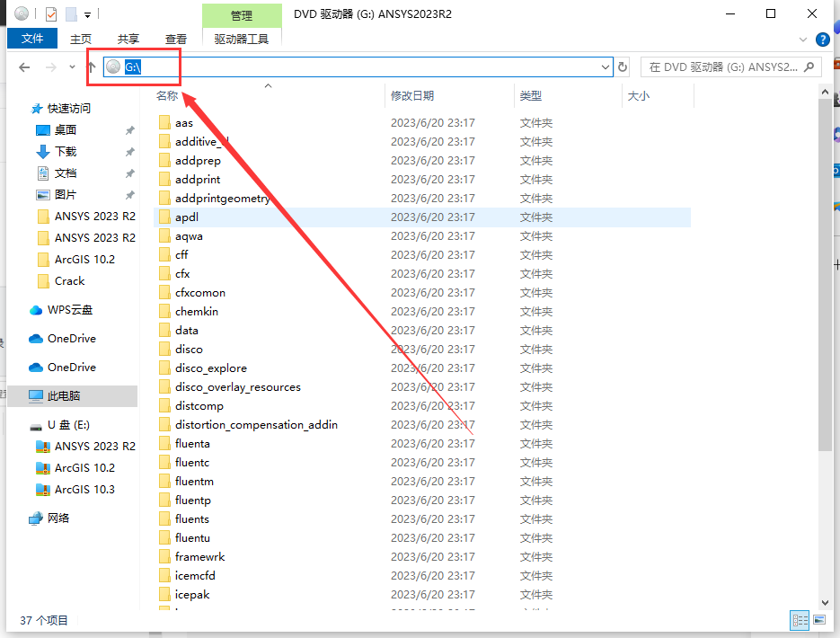
Task: Sort by the 类型 column header
Action: click(530, 95)
